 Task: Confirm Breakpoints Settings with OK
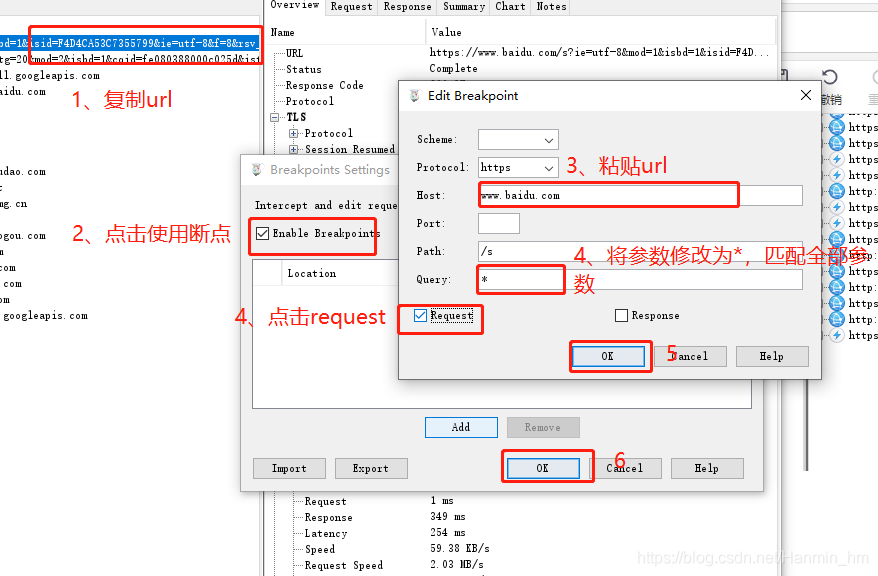point(543,469)
